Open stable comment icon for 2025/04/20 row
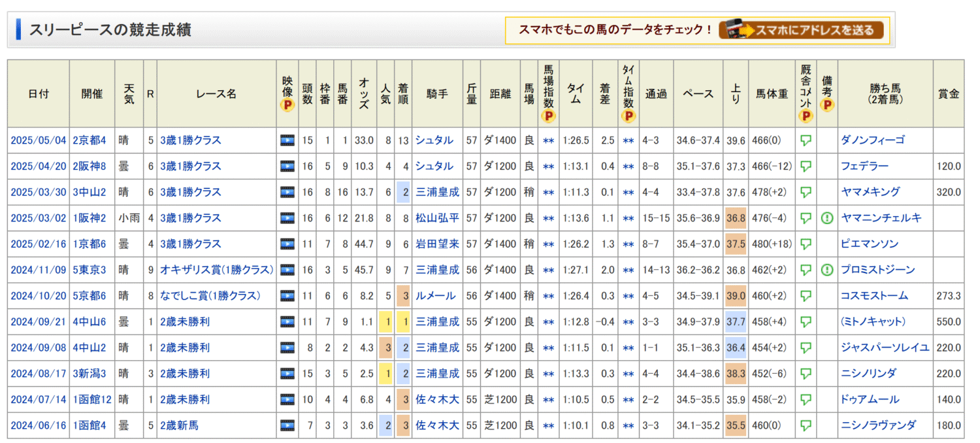The width and height of the screenshot is (980, 443). [x=806, y=167]
